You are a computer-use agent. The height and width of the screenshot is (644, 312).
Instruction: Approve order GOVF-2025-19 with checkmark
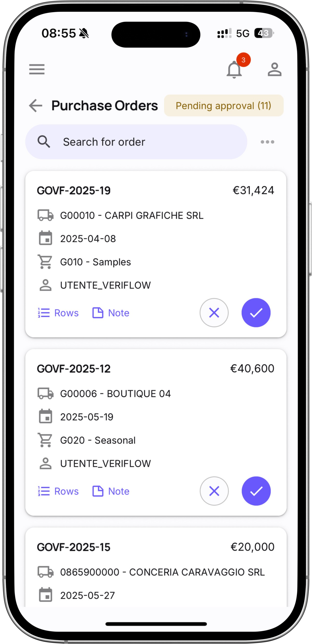(256, 313)
